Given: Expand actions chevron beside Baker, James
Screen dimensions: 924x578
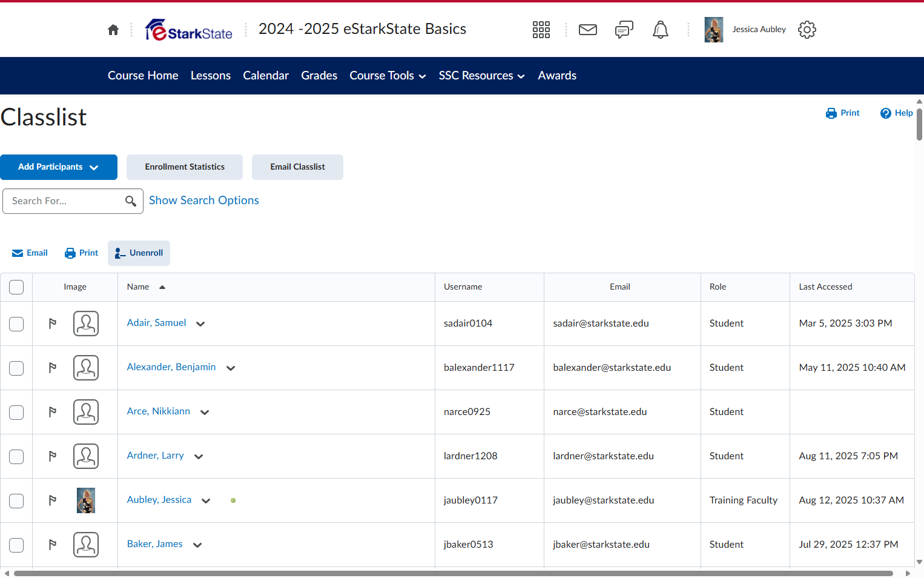Looking at the screenshot, I should (197, 545).
